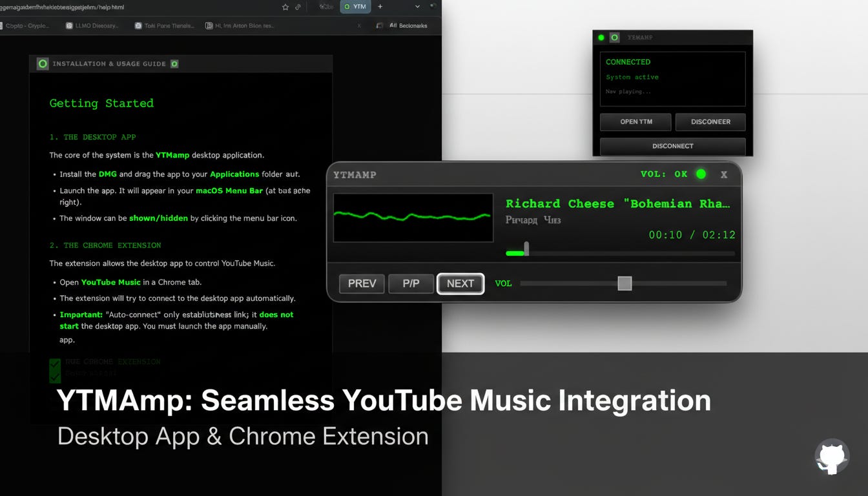The width and height of the screenshot is (868, 496).
Task: Click the 'System active' status line
Action: pos(632,77)
